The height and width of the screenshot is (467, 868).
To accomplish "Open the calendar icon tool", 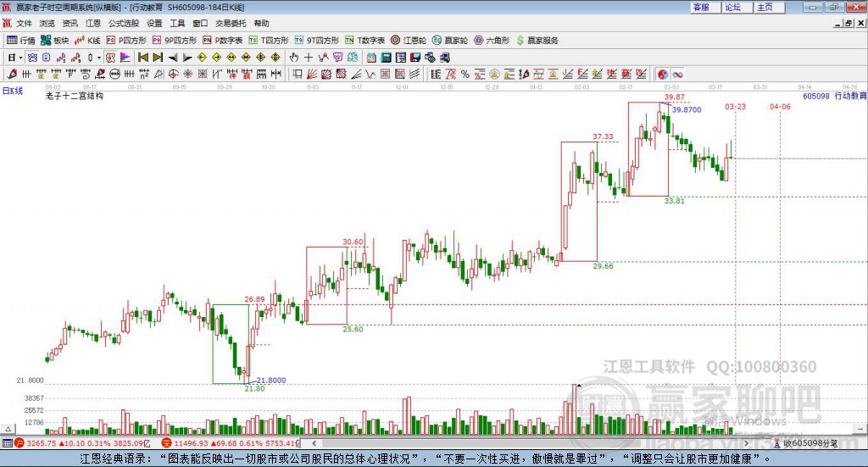I will (x=371, y=58).
